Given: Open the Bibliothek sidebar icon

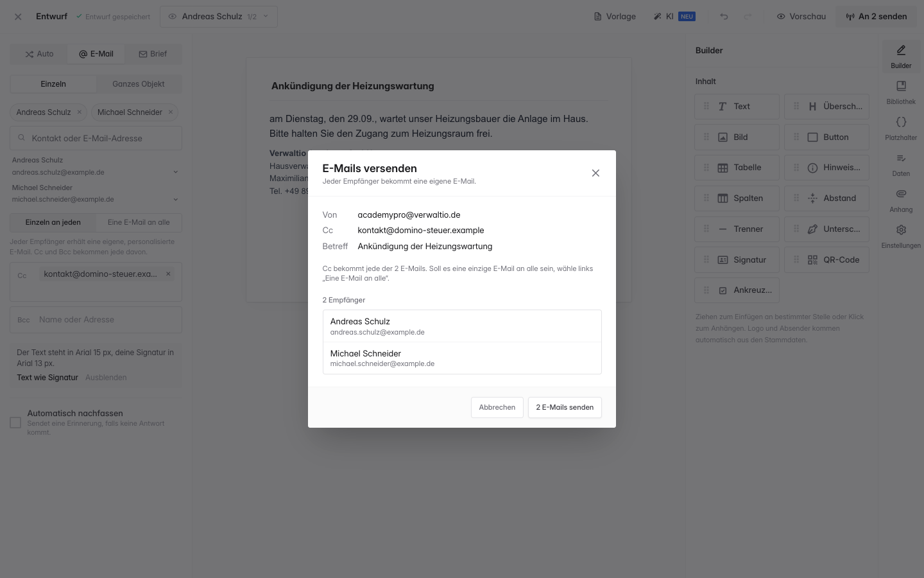Looking at the screenshot, I should (x=901, y=92).
